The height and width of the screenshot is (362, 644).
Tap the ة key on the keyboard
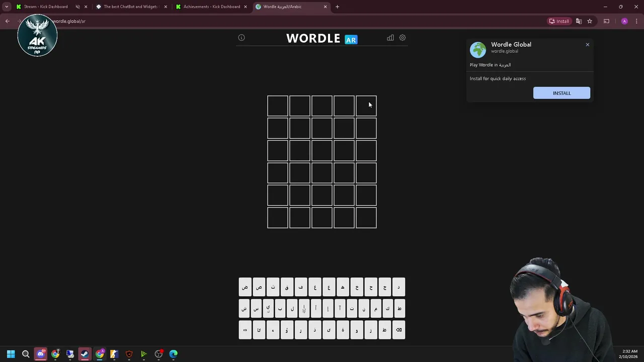point(343,330)
